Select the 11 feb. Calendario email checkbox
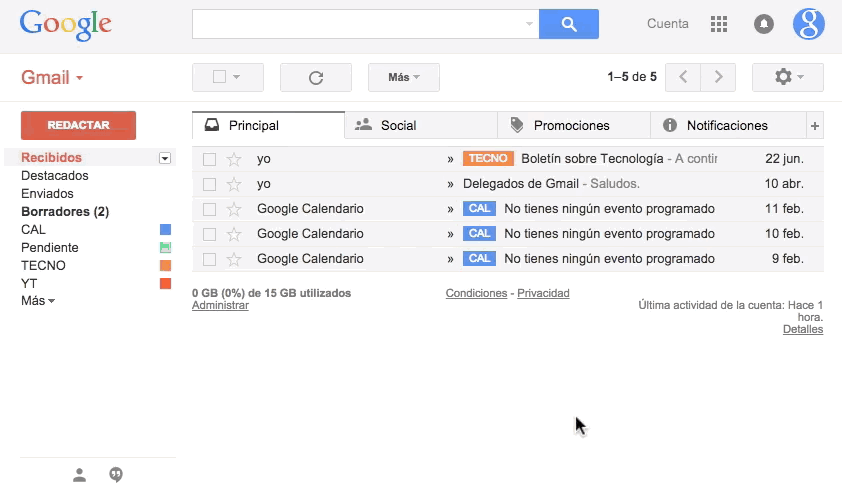The height and width of the screenshot is (486, 842). tap(209, 209)
